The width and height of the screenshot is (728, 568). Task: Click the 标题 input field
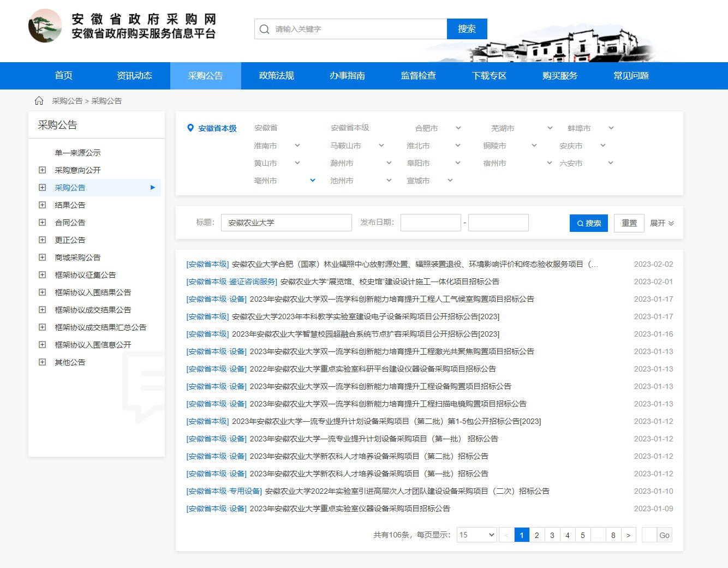tap(286, 223)
